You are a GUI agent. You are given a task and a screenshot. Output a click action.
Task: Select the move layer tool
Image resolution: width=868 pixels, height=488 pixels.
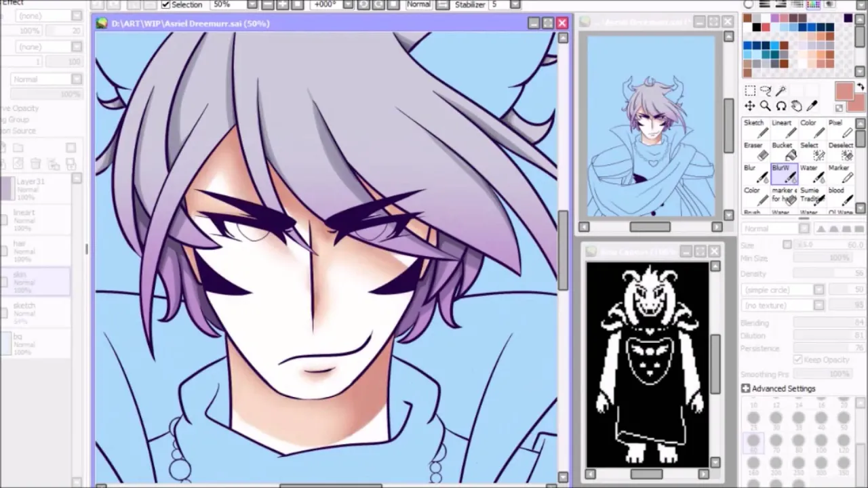pos(750,106)
